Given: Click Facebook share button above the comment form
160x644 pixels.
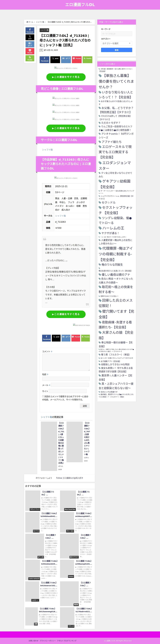Looking at the screenshot, I should (x=46, y=338).
